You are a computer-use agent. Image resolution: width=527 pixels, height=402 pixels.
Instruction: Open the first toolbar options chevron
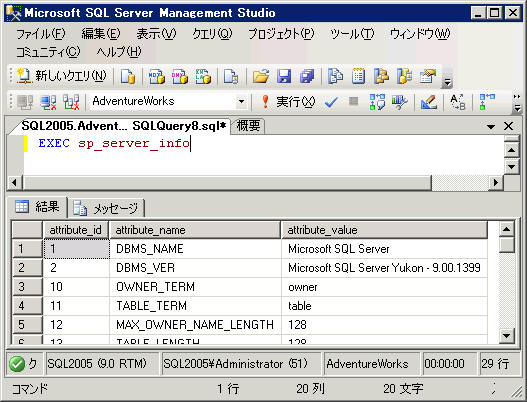pos(447,81)
